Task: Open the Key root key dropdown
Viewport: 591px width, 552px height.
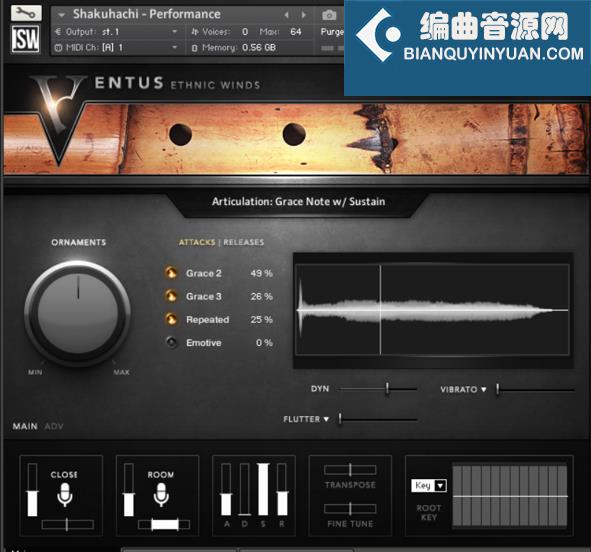Action: [429, 485]
